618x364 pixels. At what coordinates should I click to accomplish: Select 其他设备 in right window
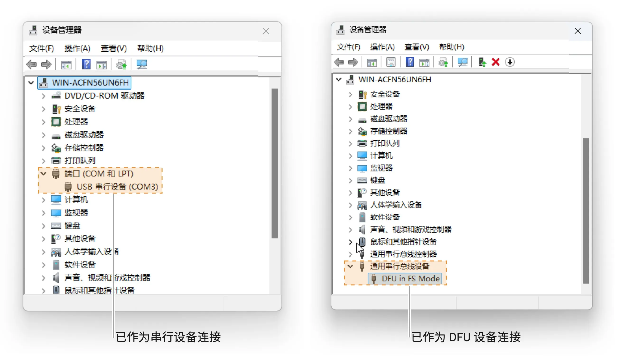(385, 193)
